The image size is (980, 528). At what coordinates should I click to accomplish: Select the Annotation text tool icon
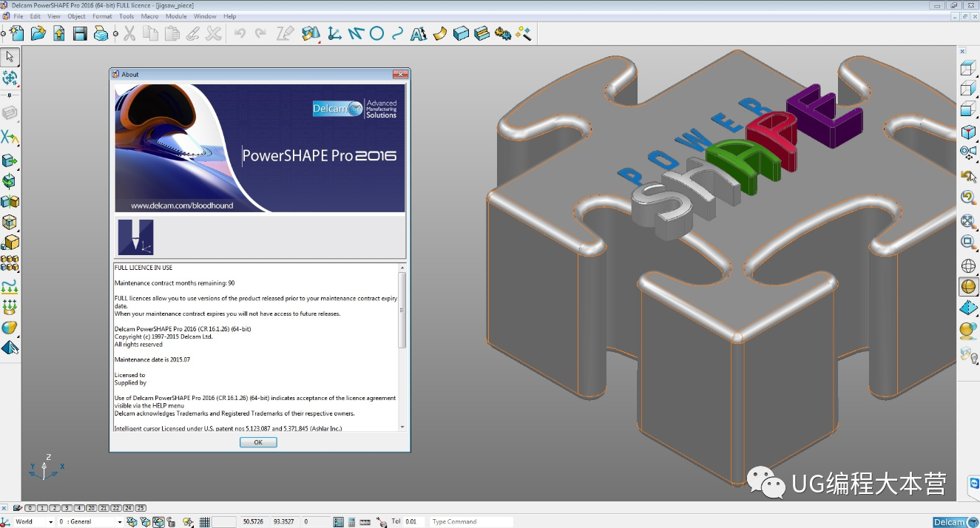pos(419,33)
